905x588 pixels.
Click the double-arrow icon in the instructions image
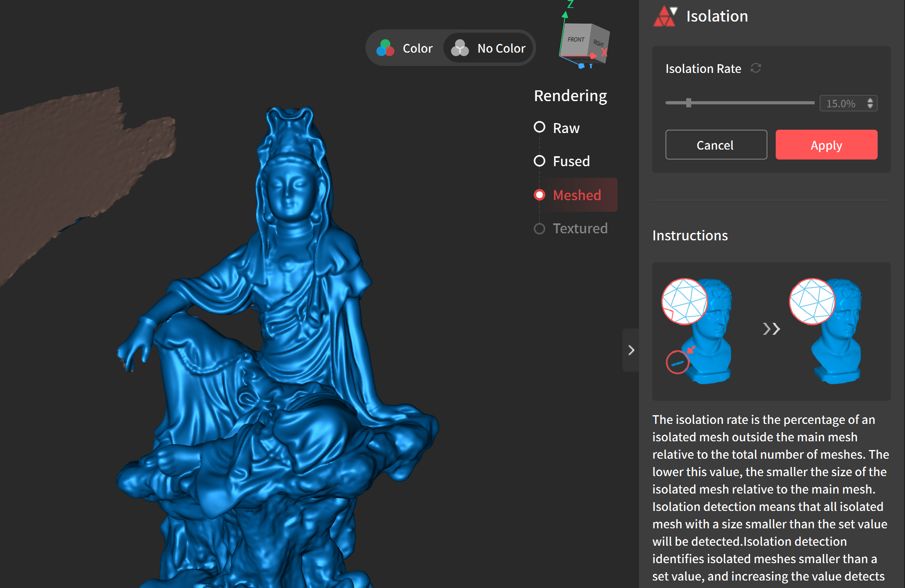(771, 329)
